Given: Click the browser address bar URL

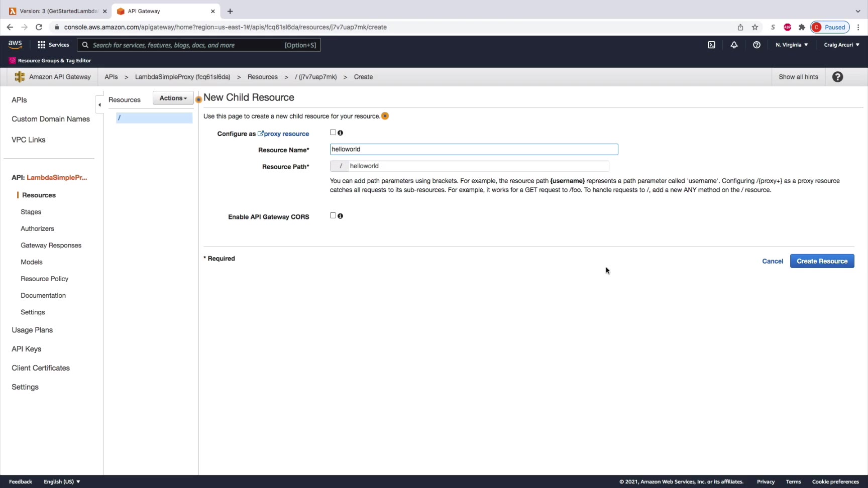Looking at the screenshot, I should (x=226, y=27).
